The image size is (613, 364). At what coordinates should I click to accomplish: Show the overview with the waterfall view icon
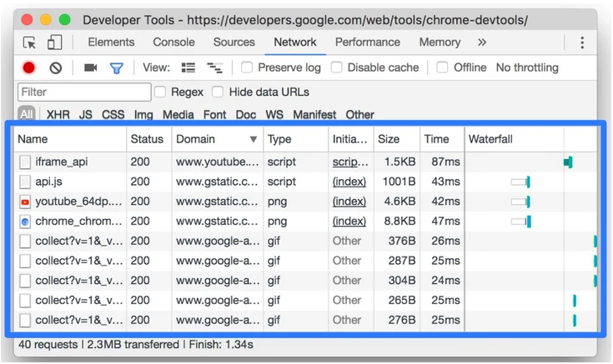(x=214, y=68)
